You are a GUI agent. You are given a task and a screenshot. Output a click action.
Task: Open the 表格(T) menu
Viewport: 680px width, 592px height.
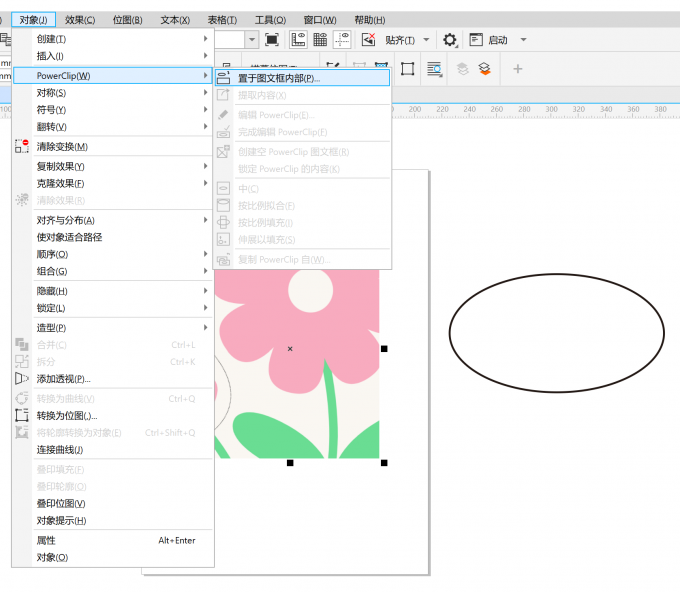point(222,20)
